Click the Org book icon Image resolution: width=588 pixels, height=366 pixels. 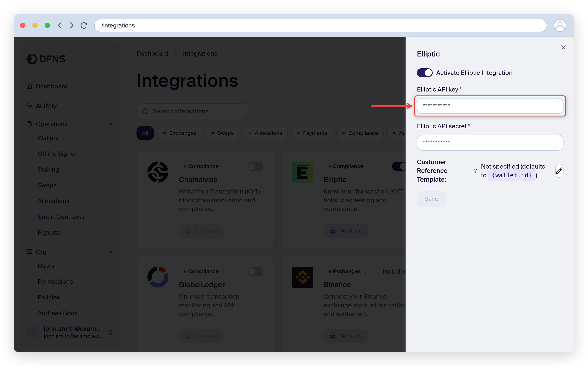(29, 252)
